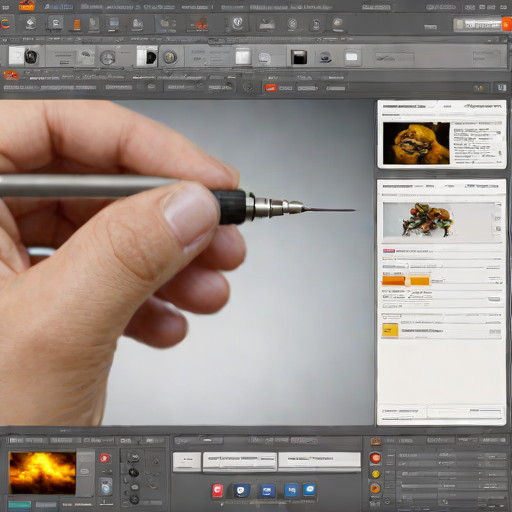Open the red icon in the bottom dock

pyautogui.click(x=218, y=490)
